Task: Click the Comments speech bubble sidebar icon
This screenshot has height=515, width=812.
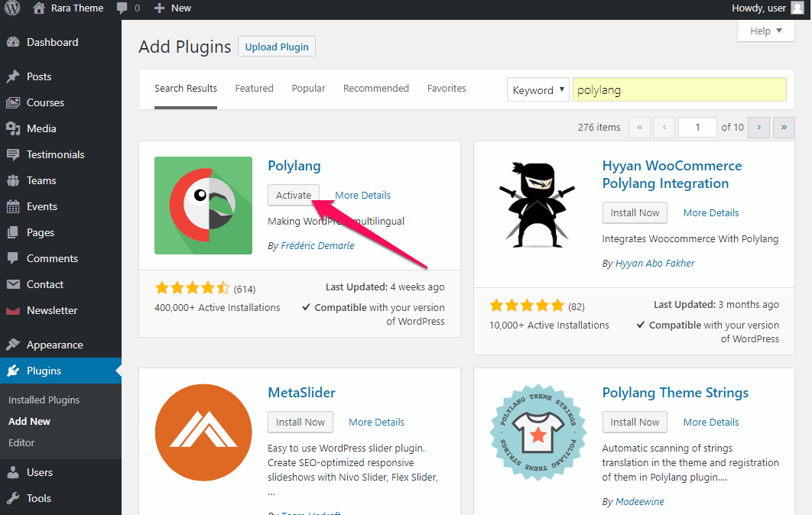Action: 13,258
